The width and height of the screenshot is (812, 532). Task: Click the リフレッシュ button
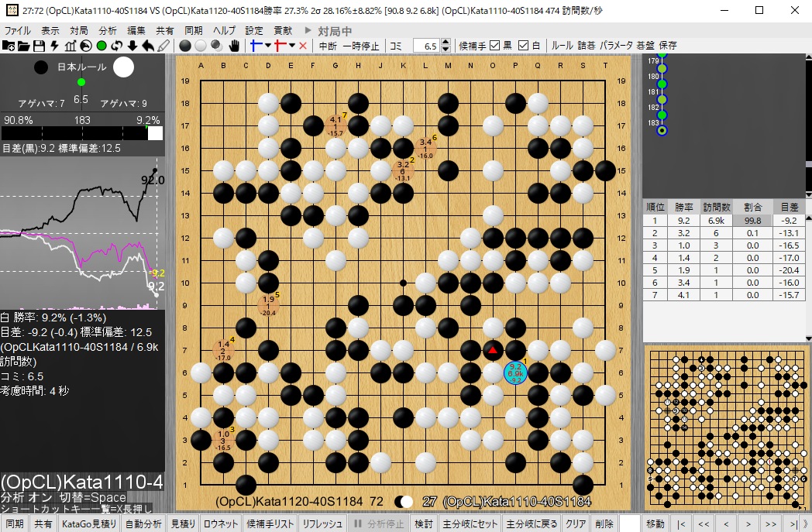(322, 524)
